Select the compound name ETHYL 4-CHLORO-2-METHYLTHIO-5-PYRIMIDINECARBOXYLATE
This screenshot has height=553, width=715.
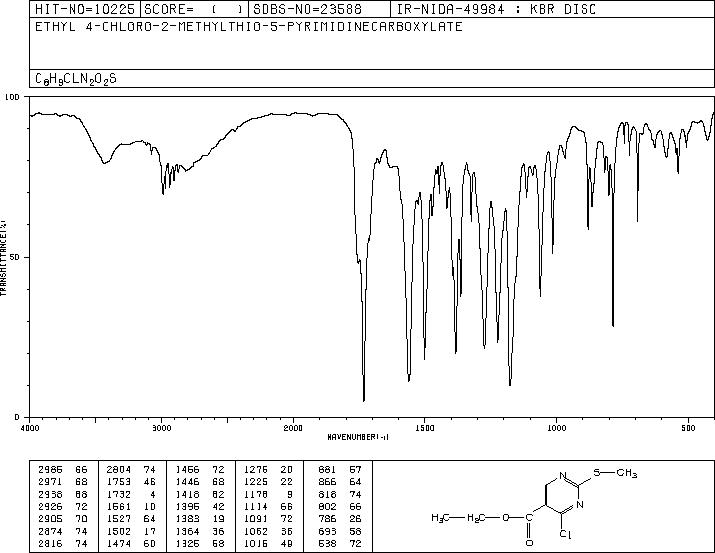point(249,27)
